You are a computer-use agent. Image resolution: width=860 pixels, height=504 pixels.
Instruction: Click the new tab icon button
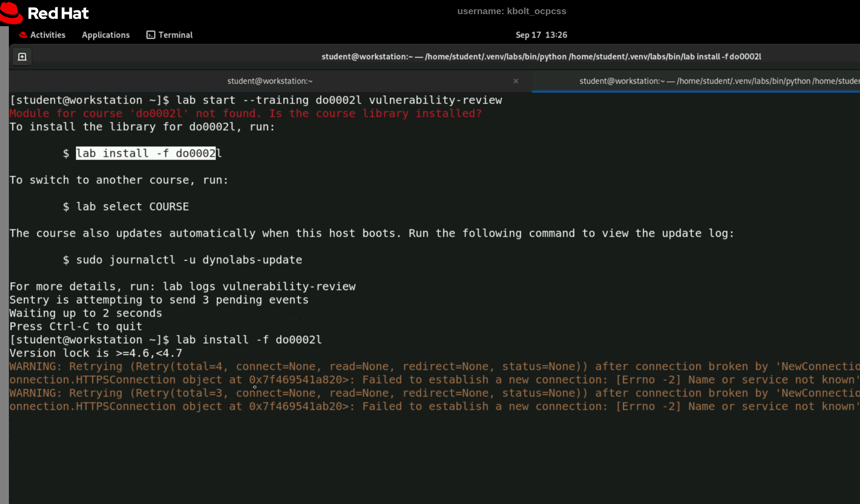[x=22, y=57]
